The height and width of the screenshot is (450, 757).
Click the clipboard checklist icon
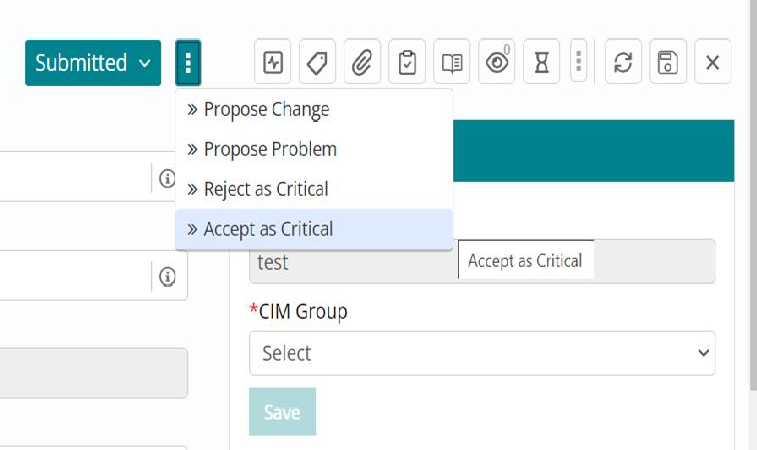pyautogui.click(x=407, y=63)
